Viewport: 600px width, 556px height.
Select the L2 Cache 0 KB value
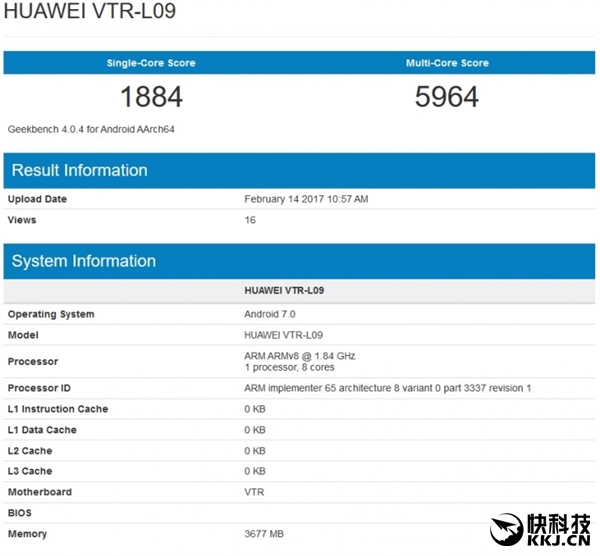click(255, 451)
